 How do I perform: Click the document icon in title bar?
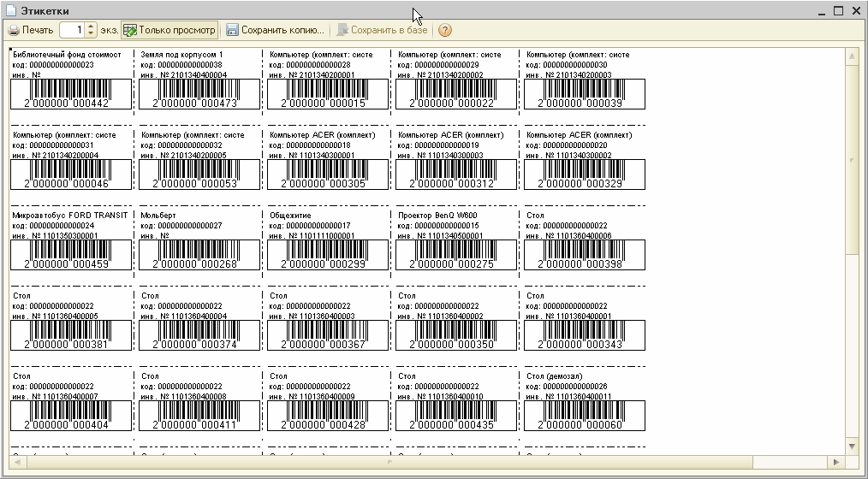(10, 10)
